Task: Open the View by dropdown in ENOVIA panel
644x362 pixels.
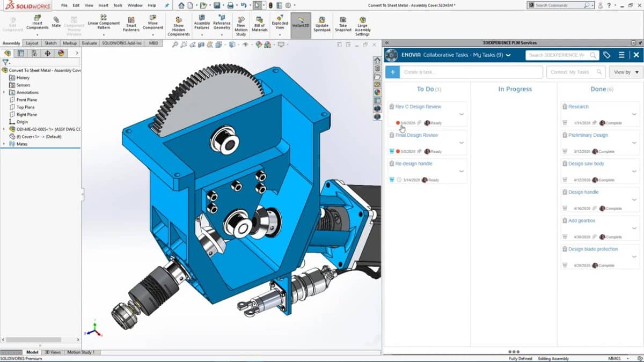Action: pos(626,72)
